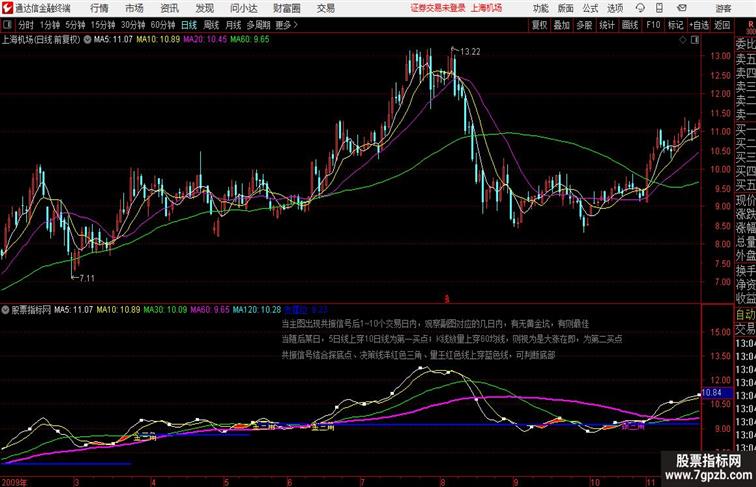Image resolution: width=756 pixels, height=487 pixels.
Task: Click the 证券交易未登录 login notice
Action: pos(438,8)
